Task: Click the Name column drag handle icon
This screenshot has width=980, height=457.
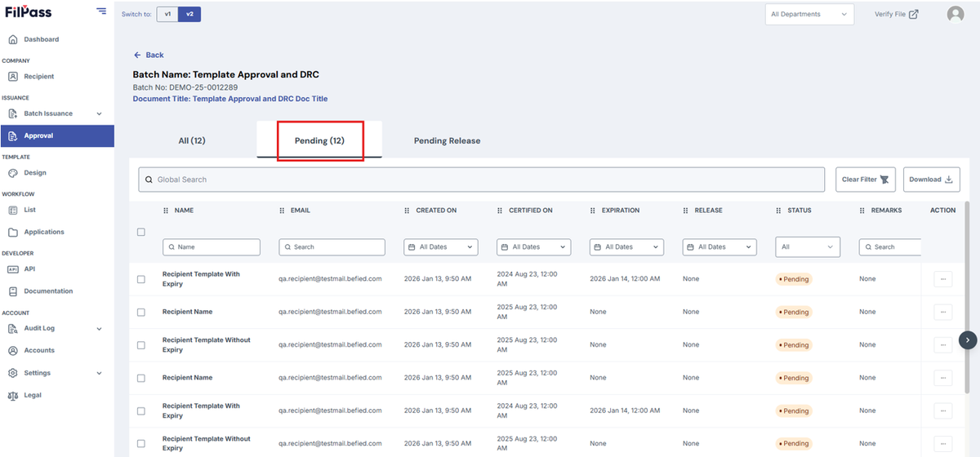Action: coord(166,211)
